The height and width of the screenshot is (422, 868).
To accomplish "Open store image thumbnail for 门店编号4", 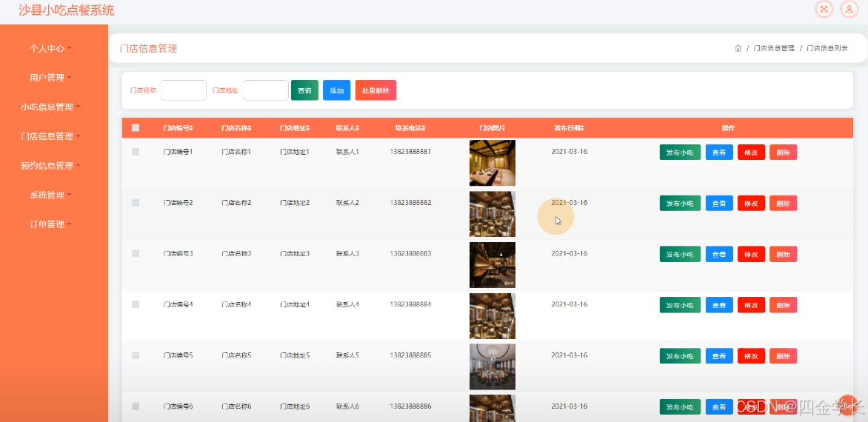I will (x=492, y=316).
